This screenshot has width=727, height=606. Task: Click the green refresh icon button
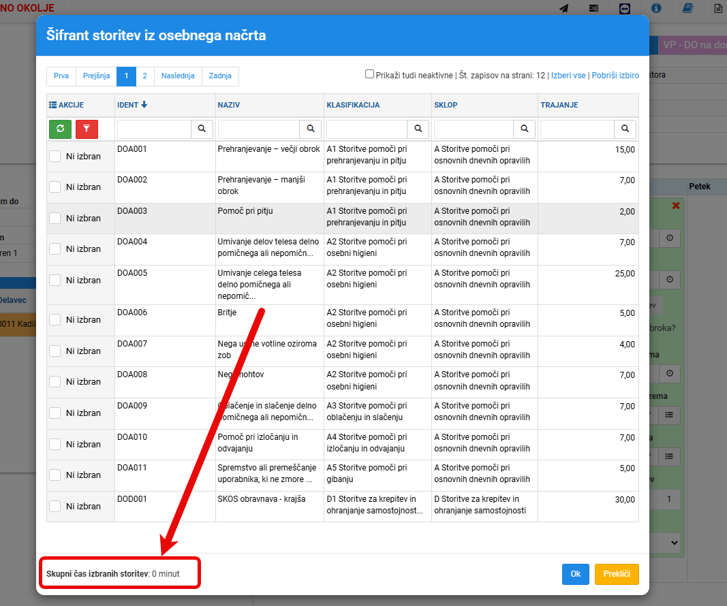tap(60, 129)
